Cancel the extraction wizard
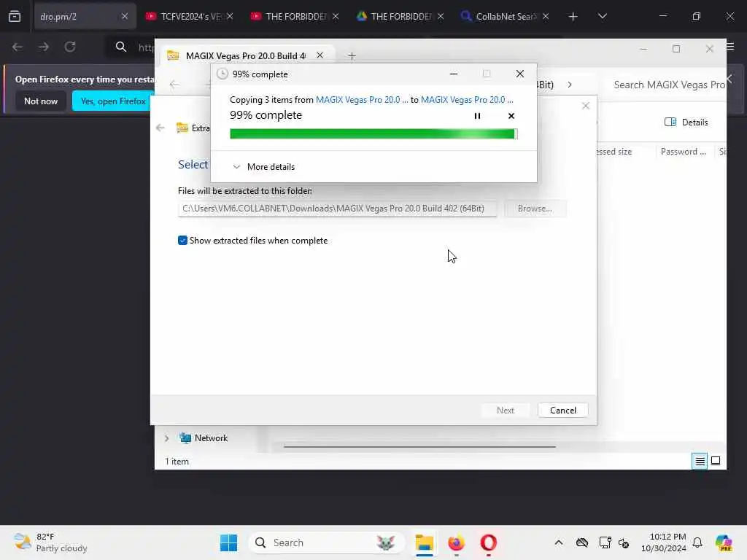The image size is (747, 560). point(562,410)
